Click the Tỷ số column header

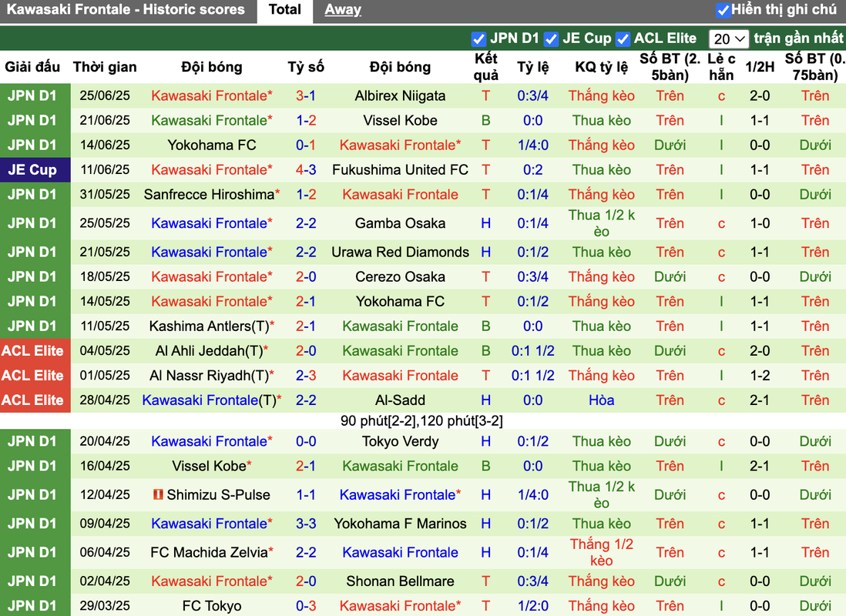coord(305,67)
